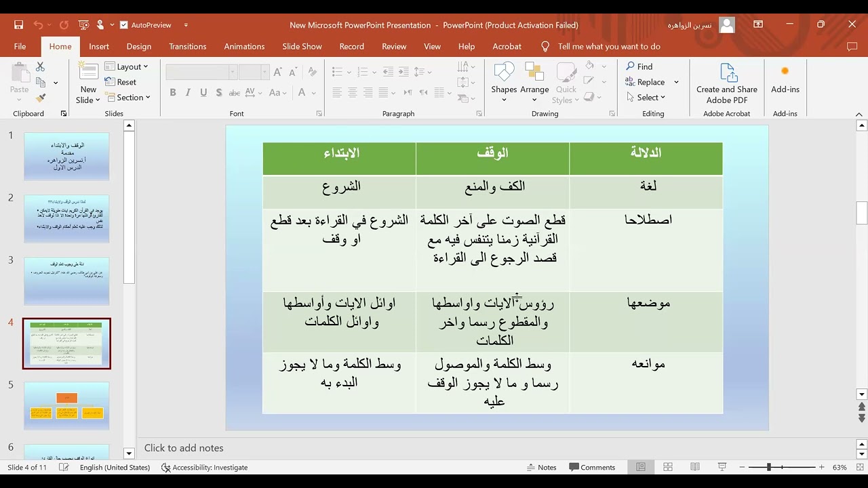Start Slide Show icon in status bar
The height and width of the screenshot is (488, 868).
point(722,467)
